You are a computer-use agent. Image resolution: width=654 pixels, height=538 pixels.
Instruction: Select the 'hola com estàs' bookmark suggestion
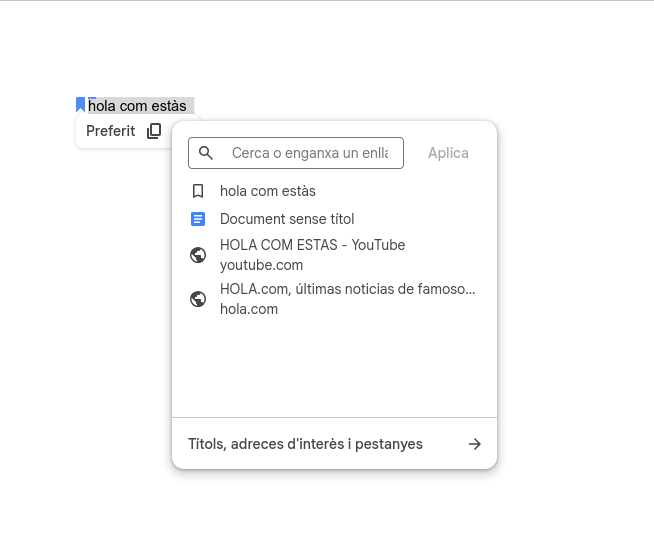click(268, 191)
